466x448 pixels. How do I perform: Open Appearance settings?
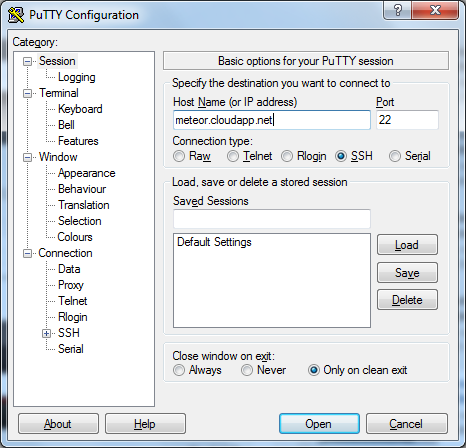[86, 173]
